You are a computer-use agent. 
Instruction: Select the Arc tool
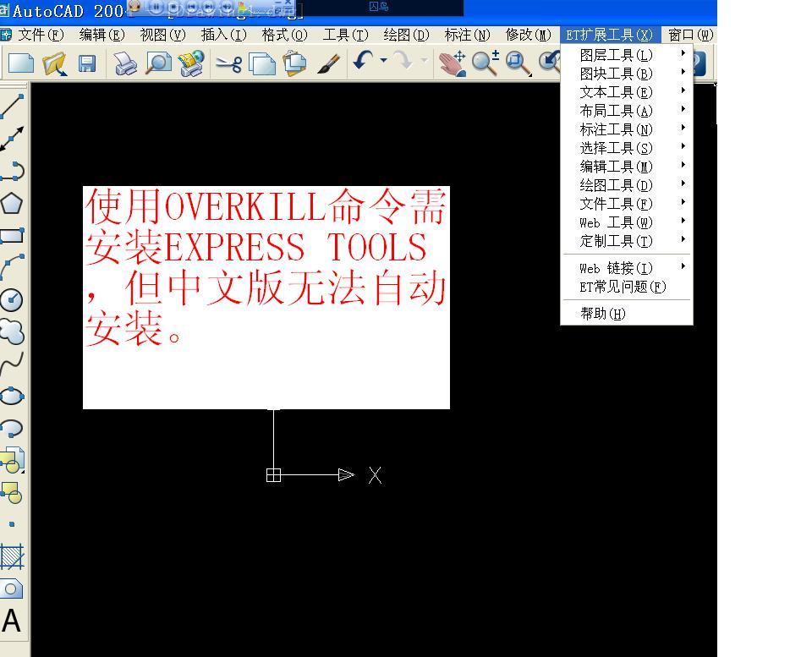12,268
